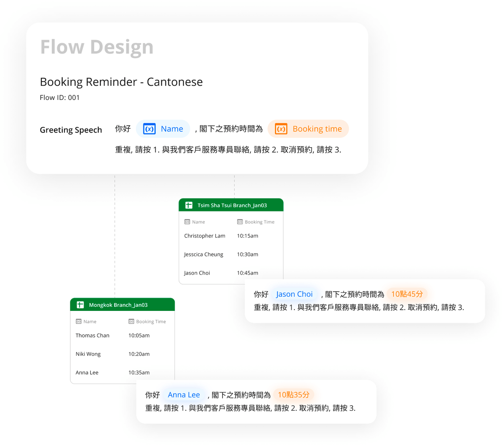
Task: Click Booking Time column icon in Tsim Sha Tsui table
Action: [x=240, y=222]
